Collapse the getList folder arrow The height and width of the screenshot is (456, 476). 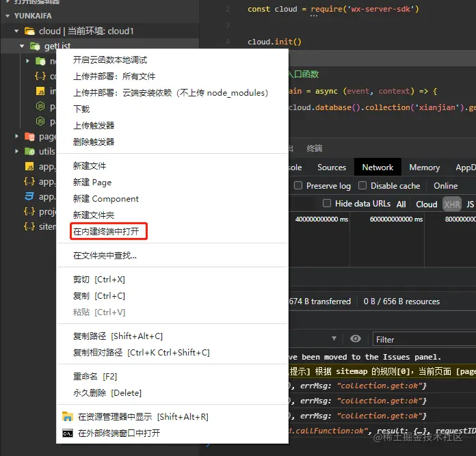point(22,46)
